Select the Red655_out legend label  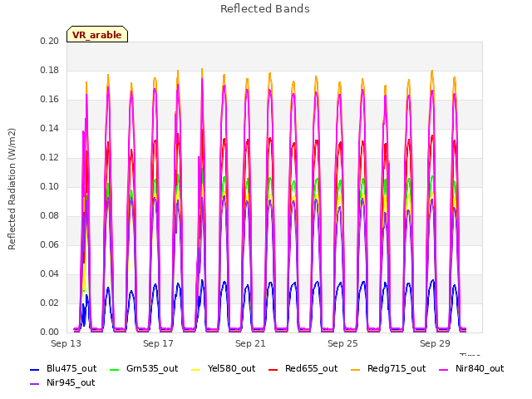(x=311, y=368)
